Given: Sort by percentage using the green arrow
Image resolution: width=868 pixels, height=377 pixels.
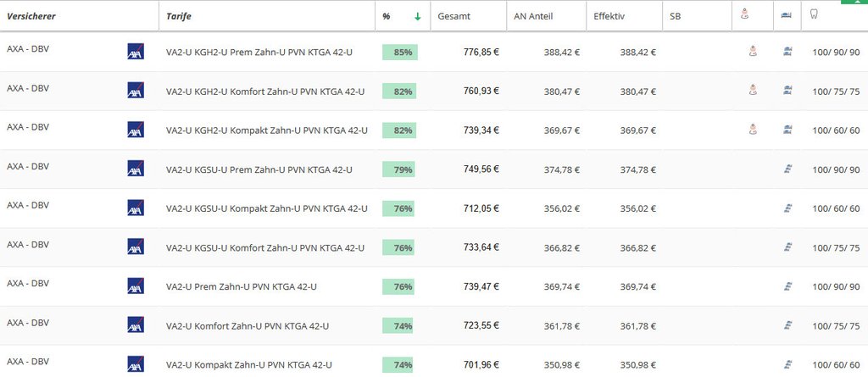Looking at the screenshot, I should [x=417, y=16].
